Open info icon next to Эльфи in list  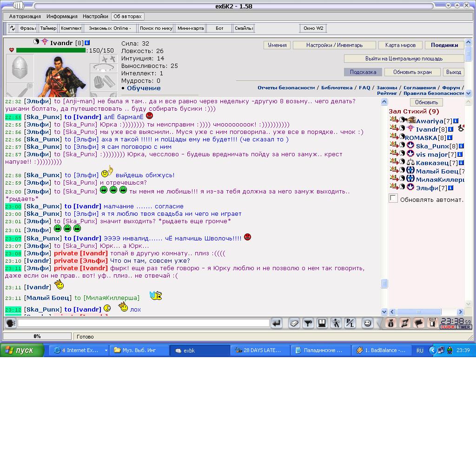tap(451, 188)
